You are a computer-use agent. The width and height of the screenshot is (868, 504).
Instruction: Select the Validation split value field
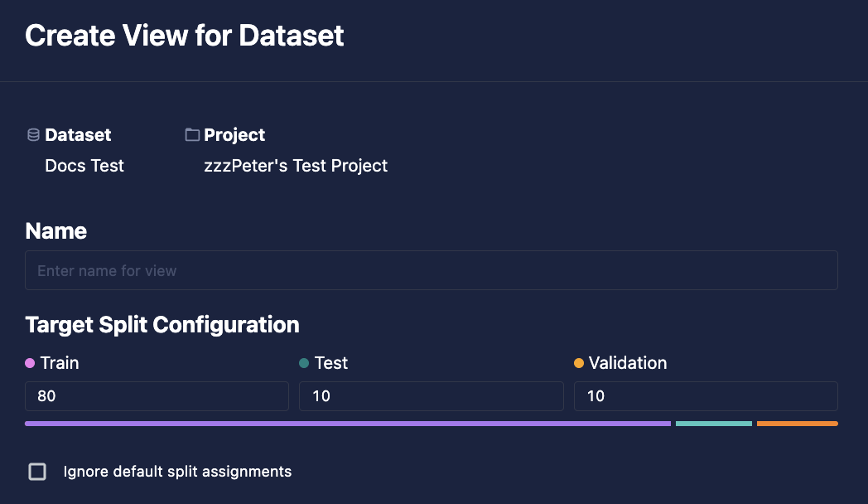pyautogui.click(x=706, y=396)
